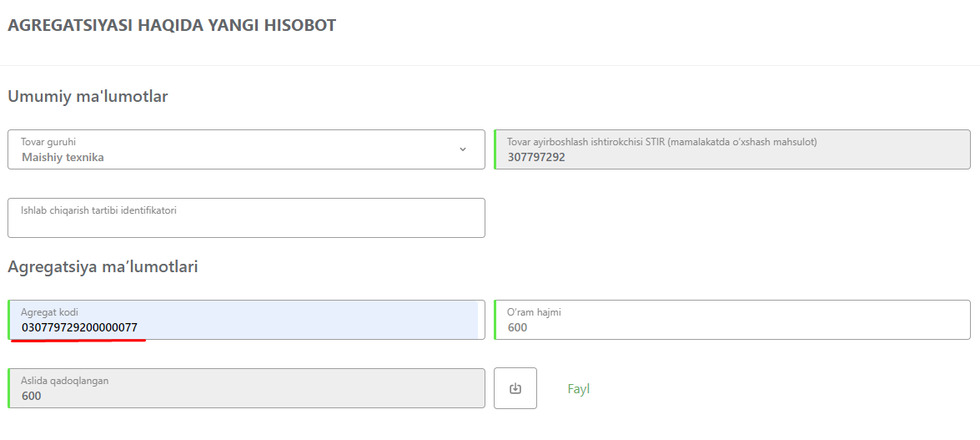The width and height of the screenshot is (980, 440).
Task: Click the Umumiy ma'lumotlar section heading
Action: 88,96
